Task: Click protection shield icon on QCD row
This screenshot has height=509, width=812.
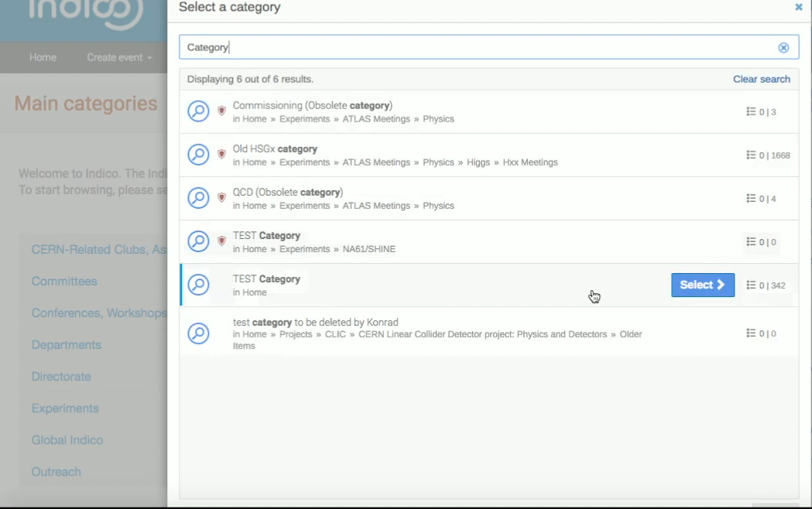Action: coord(221,197)
